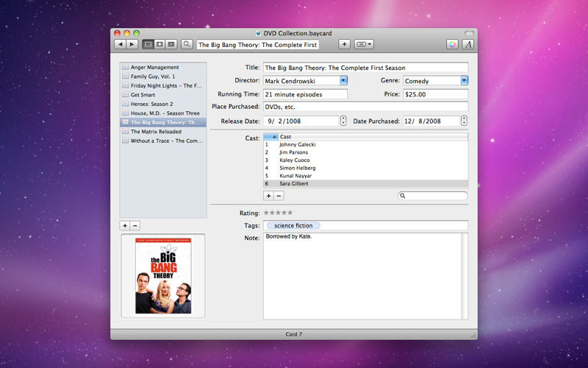Click the Release Date stepper arrows

343,121
